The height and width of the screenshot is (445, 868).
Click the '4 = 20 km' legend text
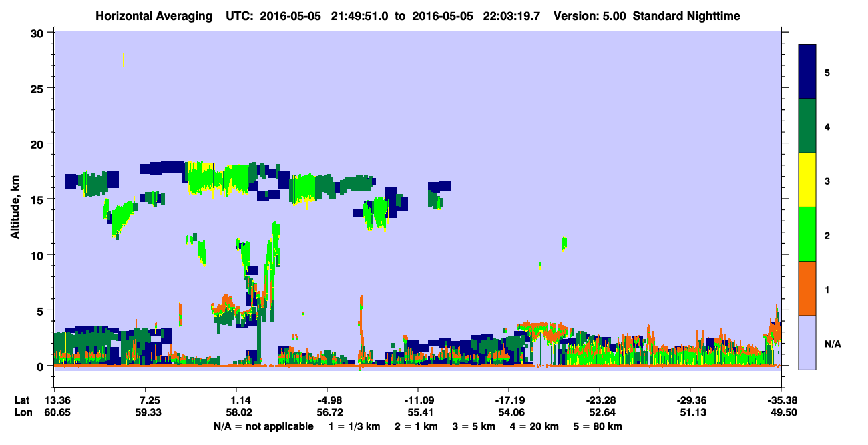(x=534, y=426)
